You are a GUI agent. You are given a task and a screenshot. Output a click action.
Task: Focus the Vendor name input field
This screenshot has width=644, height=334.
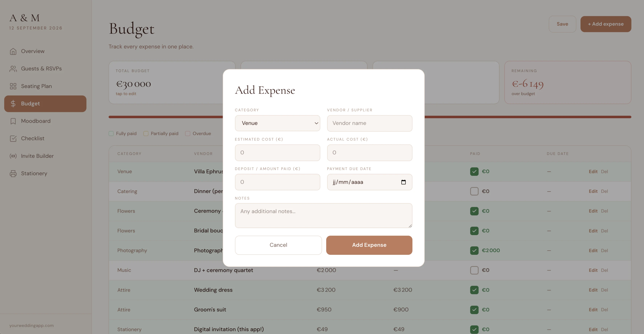[369, 123]
